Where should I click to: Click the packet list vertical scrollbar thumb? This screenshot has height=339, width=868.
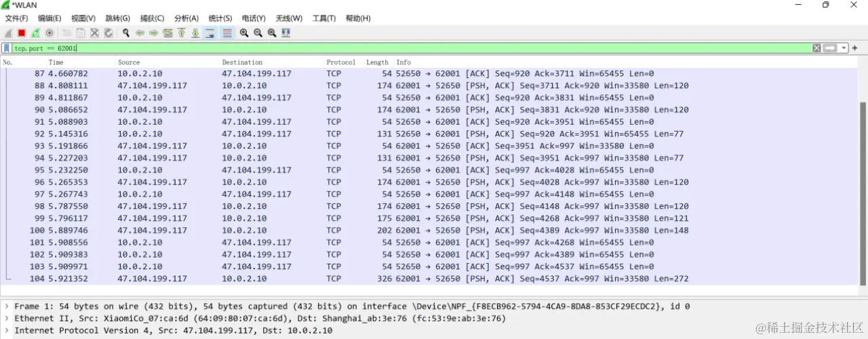click(863, 193)
